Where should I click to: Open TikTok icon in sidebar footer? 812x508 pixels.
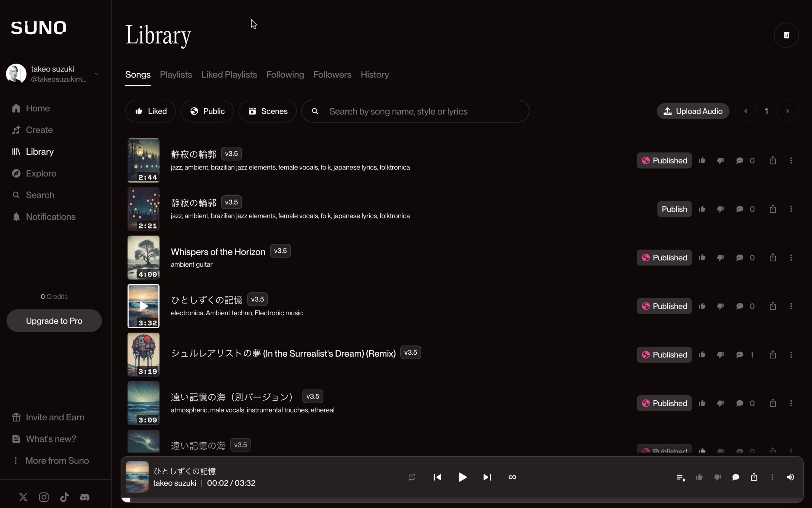pyautogui.click(x=64, y=497)
